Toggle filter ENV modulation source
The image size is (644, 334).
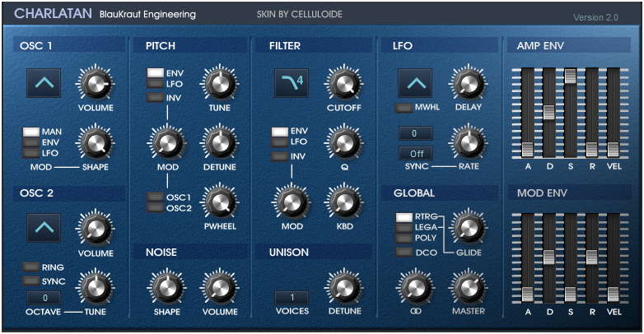(280, 132)
